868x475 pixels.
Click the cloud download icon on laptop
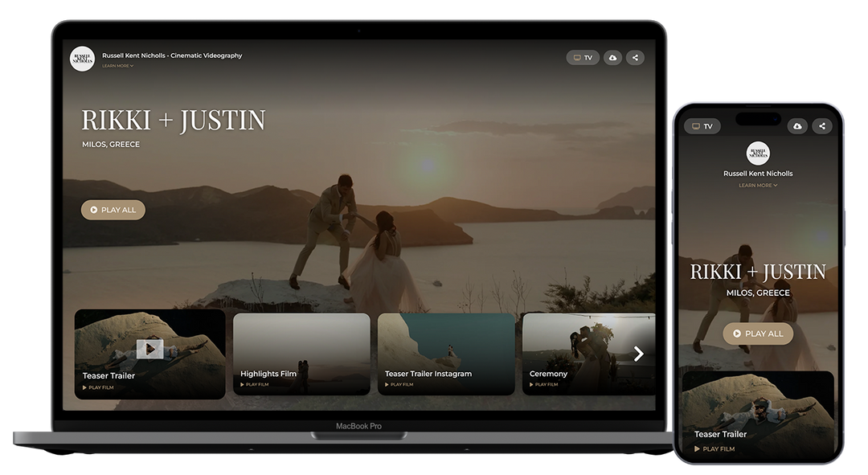pos(612,58)
